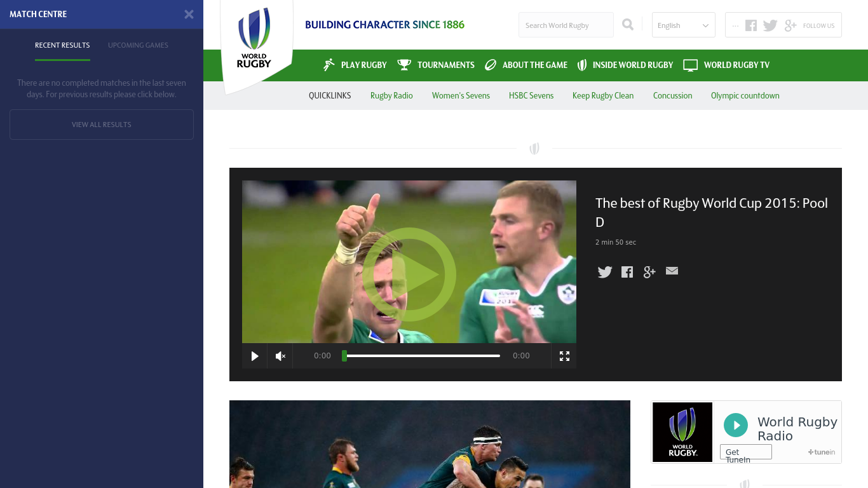868x488 pixels.
Task: Toggle video playback with the play button
Action: (254, 356)
